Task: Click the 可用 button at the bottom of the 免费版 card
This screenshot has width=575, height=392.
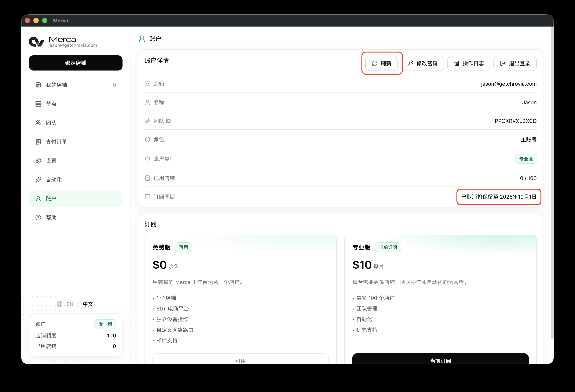Action: coord(240,359)
